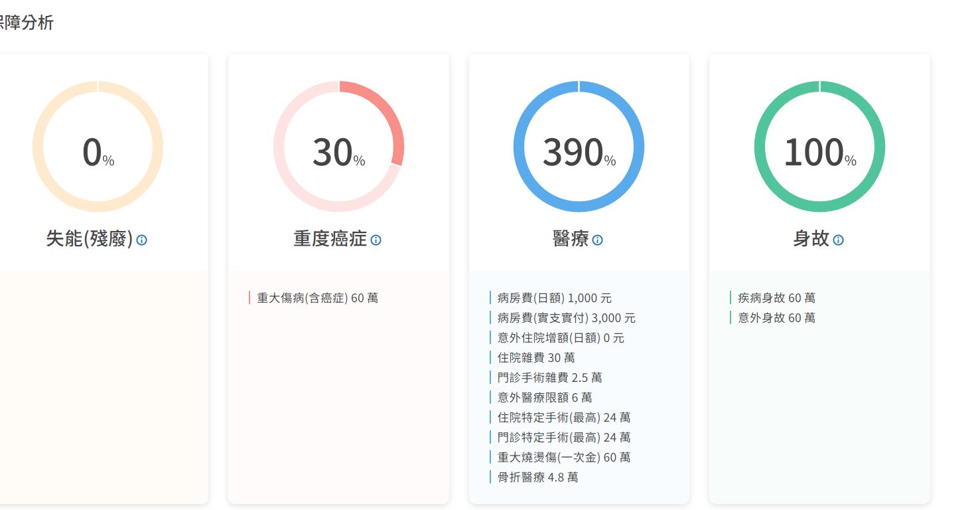Click the 住院雜費 30 萬 entry
This screenshot has width=980, height=510.
[536, 358]
